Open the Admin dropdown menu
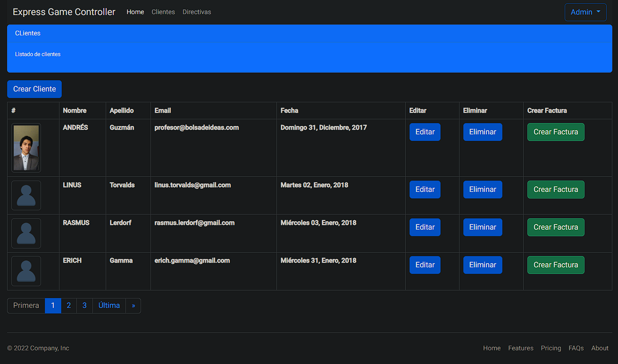 tap(585, 12)
